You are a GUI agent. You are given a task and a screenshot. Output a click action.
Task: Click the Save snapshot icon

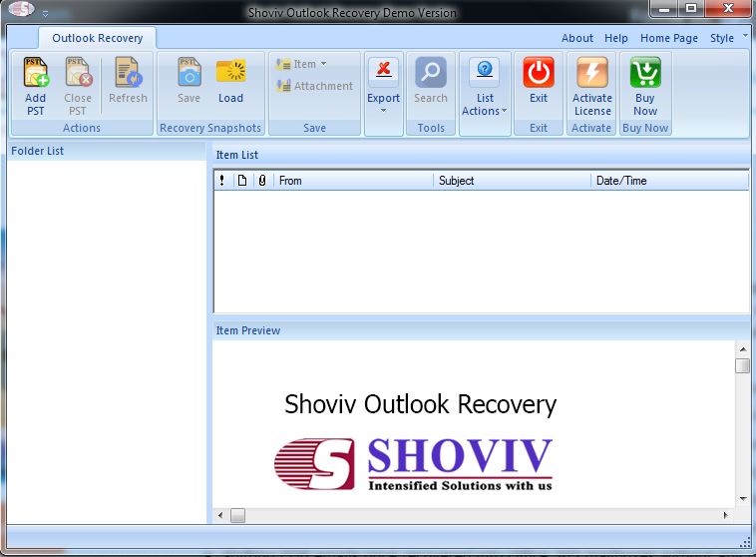[x=189, y=73]
